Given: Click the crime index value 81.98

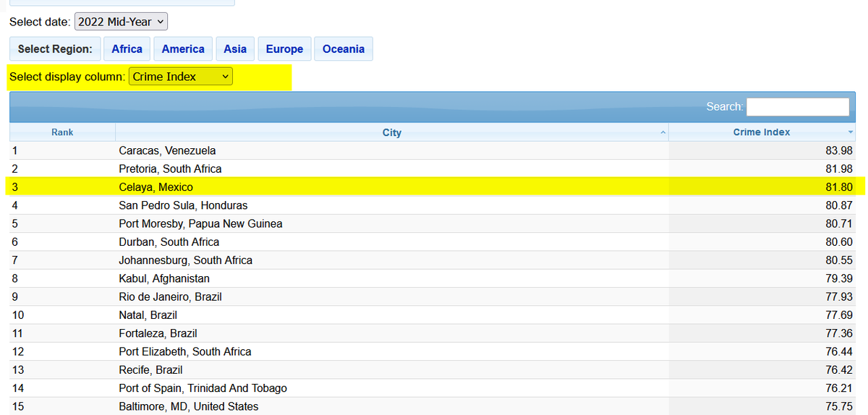Looking at the screenshot, I should click(838, 168).
